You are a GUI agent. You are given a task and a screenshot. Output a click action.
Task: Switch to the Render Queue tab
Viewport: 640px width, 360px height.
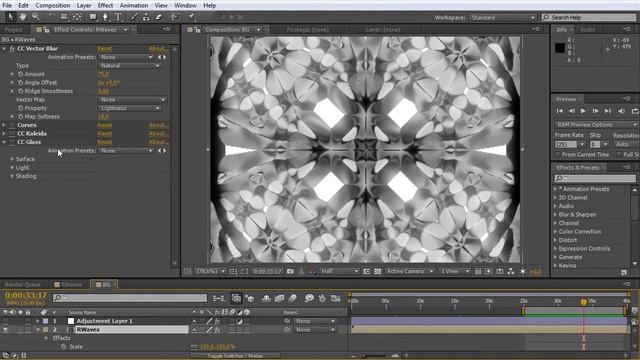(x=22, y=284)
